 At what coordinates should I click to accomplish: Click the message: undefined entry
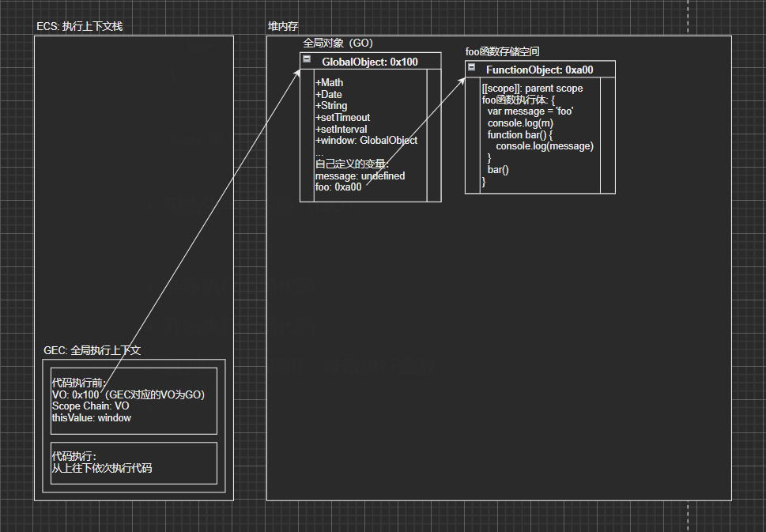[x=360, y=175]
